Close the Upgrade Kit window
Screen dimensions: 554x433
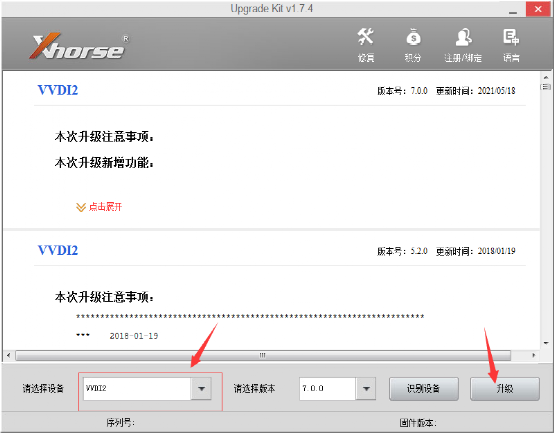538,9
